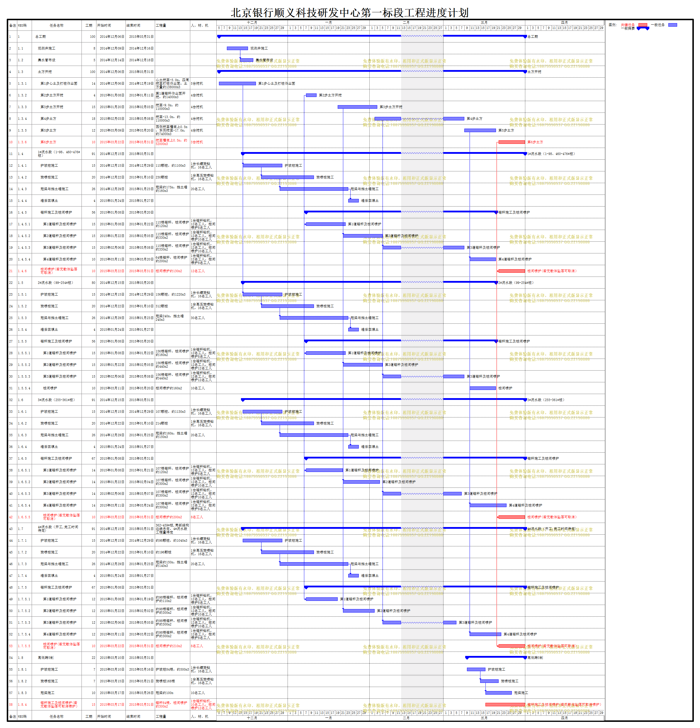Click the 高低跨5剖 summary bar

[x=496, y=657]
